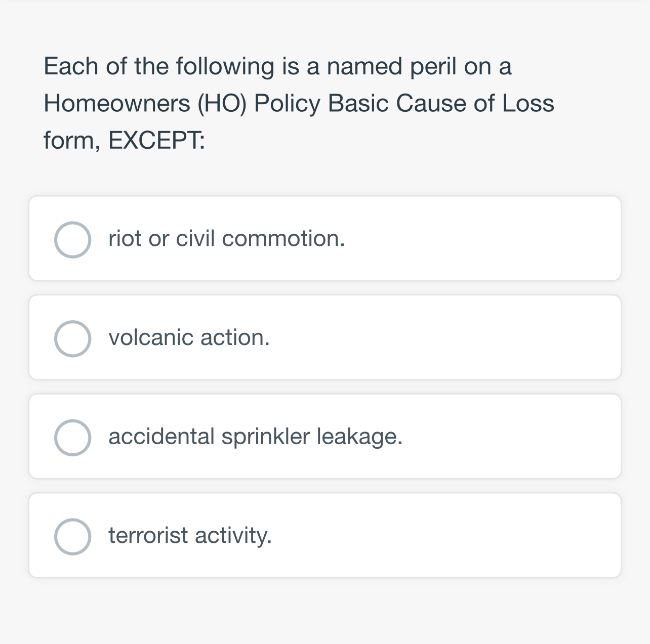The width and height of the screenshot is (650, 644).
Task: Click the text "volcanic action."
Action: point(189,338)
